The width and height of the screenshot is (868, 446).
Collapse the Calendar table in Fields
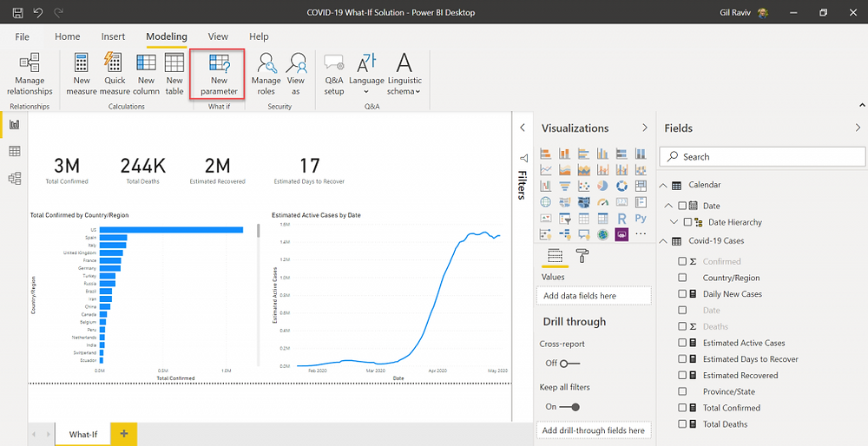(663, 186)
